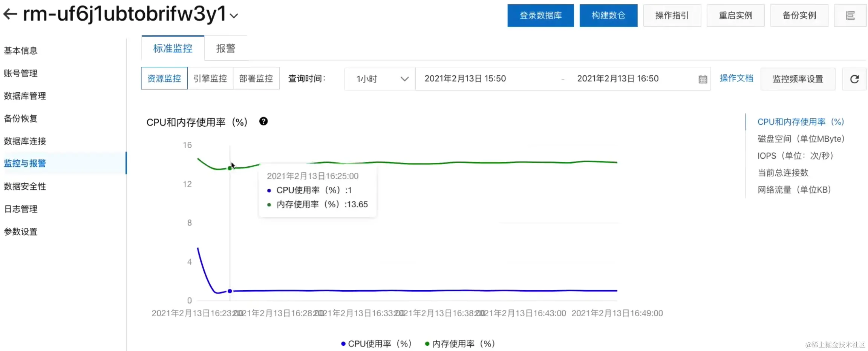Image resolution: width=868 pixels, height=351 pixels.
Task: Click 监控频率设置 button
Action: pos(798,79)
